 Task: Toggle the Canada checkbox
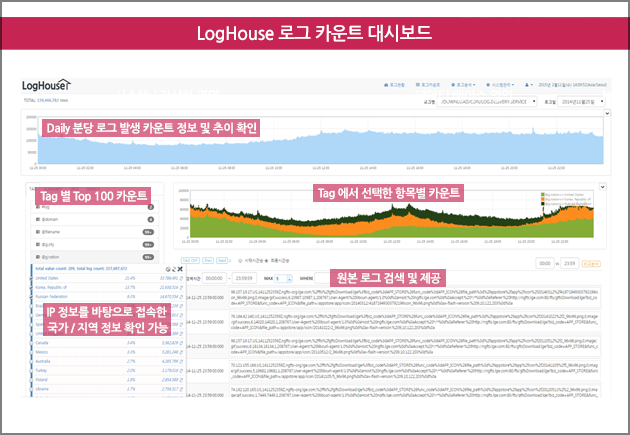[x=32, y=343]
